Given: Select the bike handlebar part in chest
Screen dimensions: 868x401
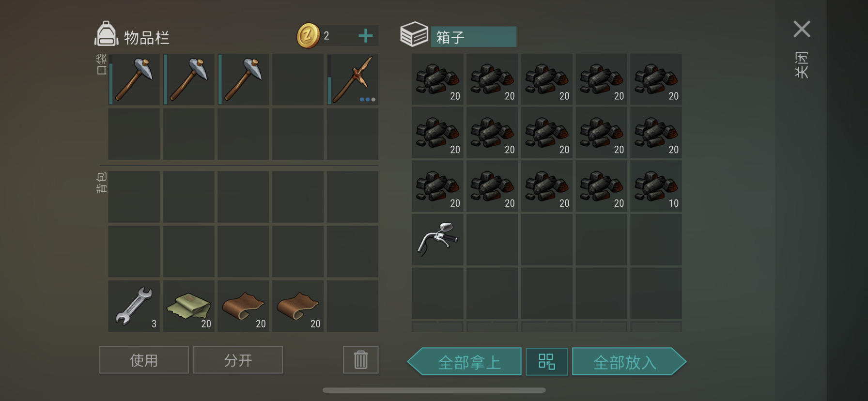Looking at the screenshot, I should click(x=437, y=239).
